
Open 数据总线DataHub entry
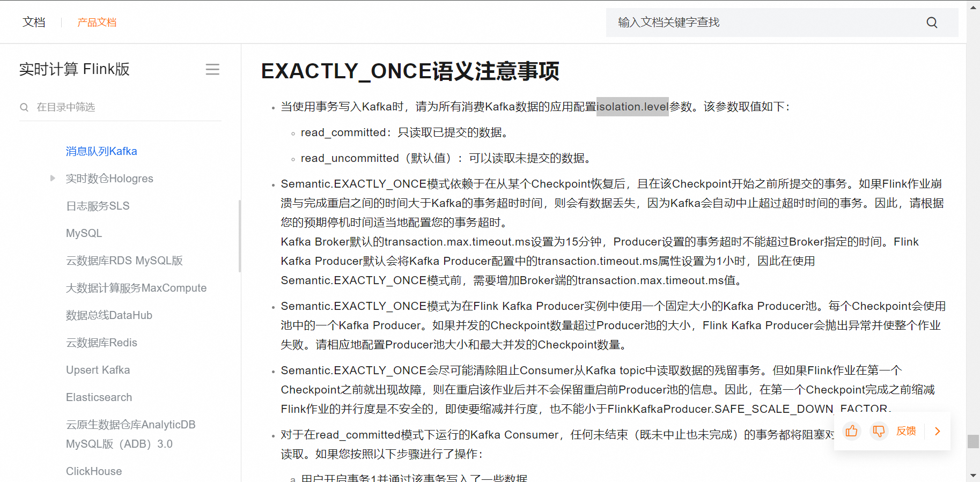(x=109, y=315)
